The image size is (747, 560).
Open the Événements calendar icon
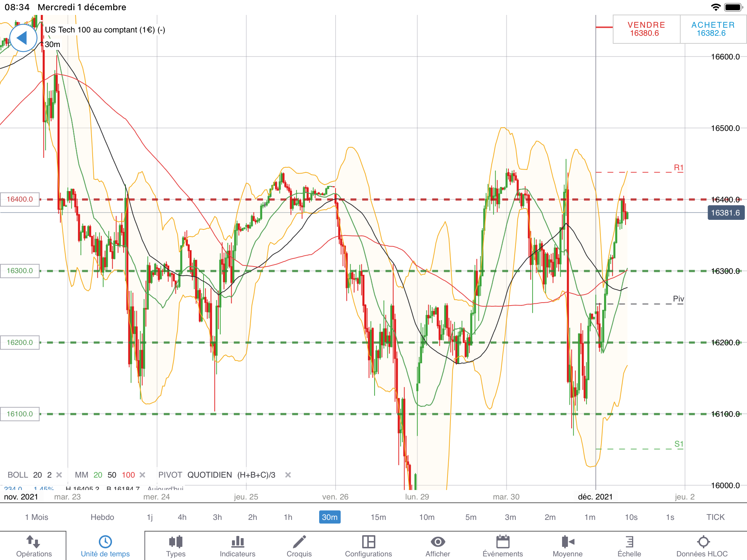[x=503, y=542]
